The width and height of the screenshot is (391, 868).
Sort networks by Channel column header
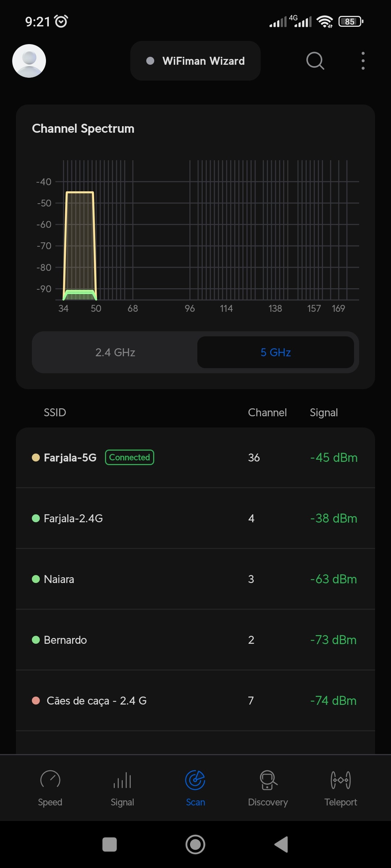[x=267, y=413]
